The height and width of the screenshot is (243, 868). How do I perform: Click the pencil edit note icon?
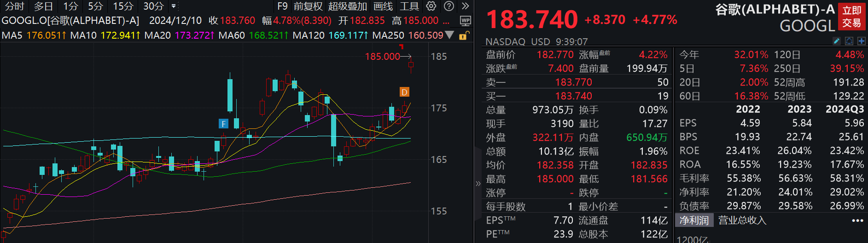(x=837, y=41)
